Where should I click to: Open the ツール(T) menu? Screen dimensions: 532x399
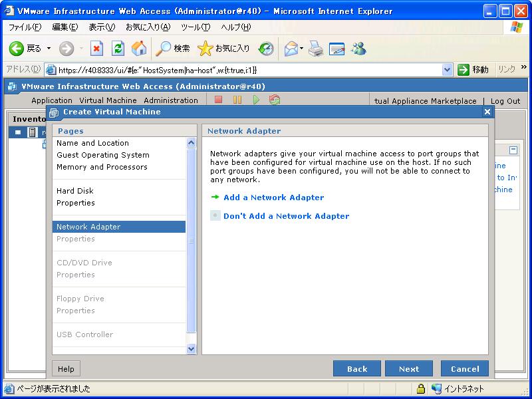196,27
